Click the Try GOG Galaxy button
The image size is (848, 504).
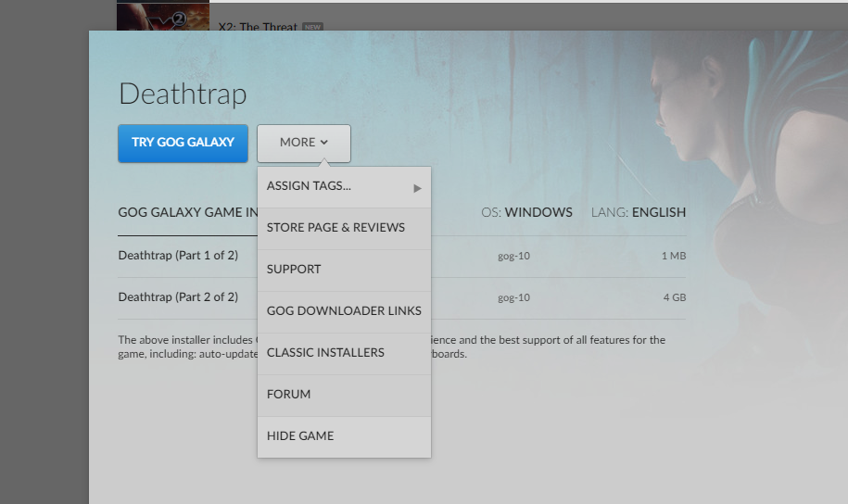pyautogui.click(x=183, y=144)
